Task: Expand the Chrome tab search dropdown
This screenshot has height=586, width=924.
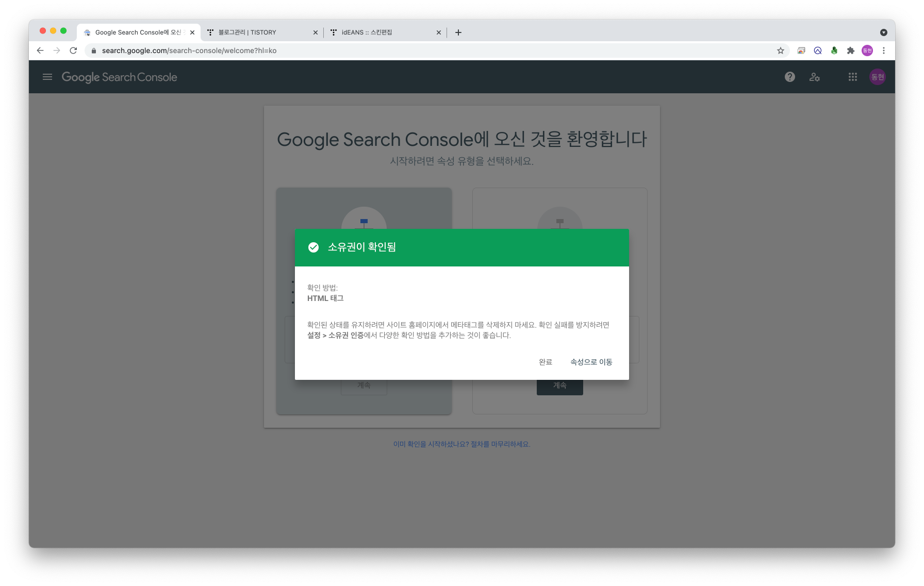Action: pyautogui.click(x=883, y=32)
